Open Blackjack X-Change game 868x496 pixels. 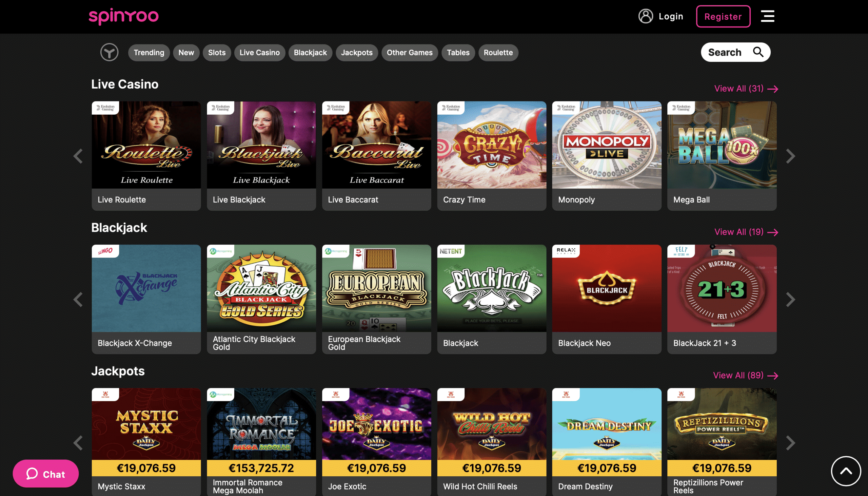coord(146,299)
